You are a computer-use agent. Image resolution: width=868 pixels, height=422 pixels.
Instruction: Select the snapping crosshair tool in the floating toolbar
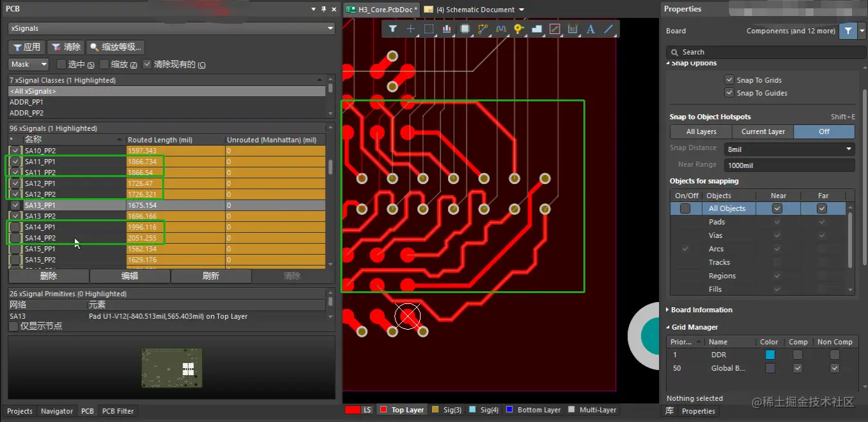pyautogui.click(x=411, y=29)
